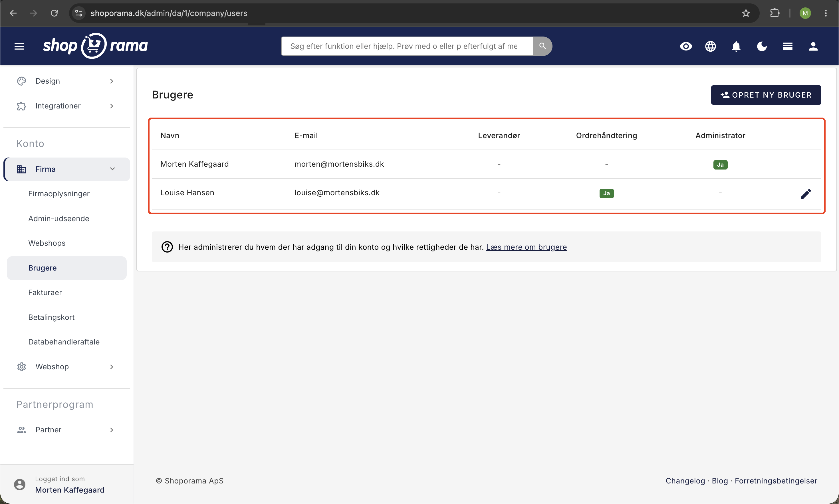Click the Design palette icon

[21, 81]
